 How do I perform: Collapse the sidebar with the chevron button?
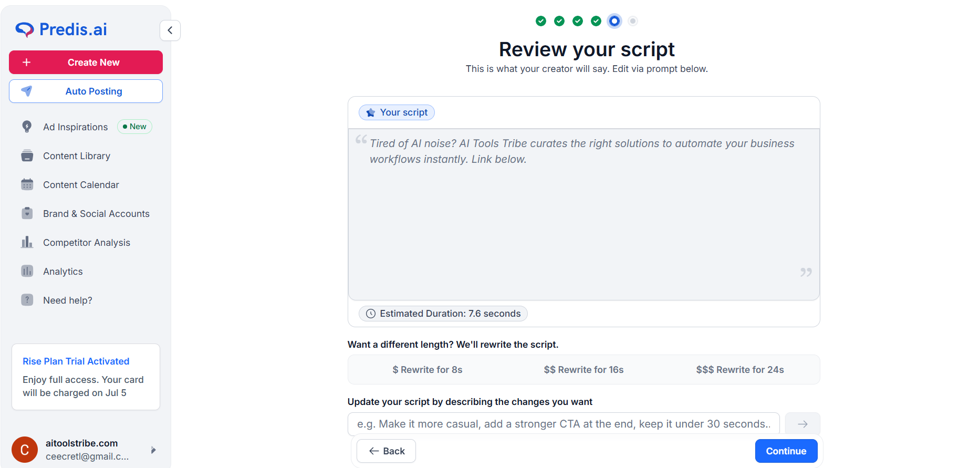(170, 30)
